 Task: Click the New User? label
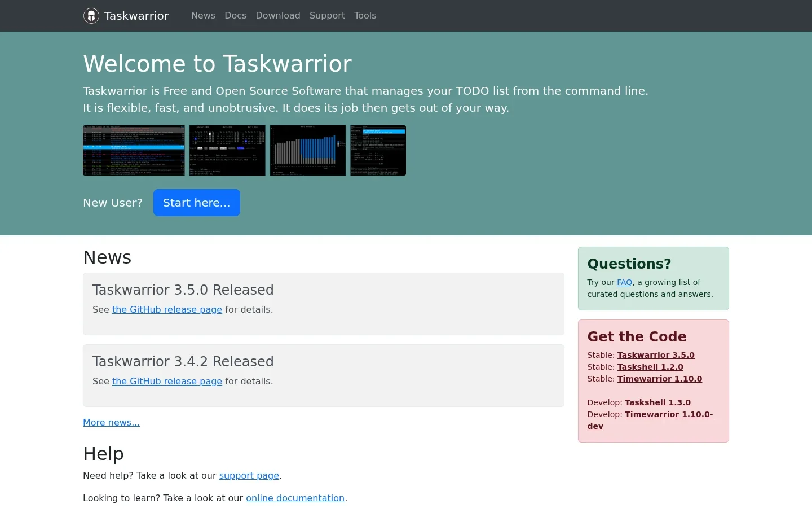(x=113, y=203)
